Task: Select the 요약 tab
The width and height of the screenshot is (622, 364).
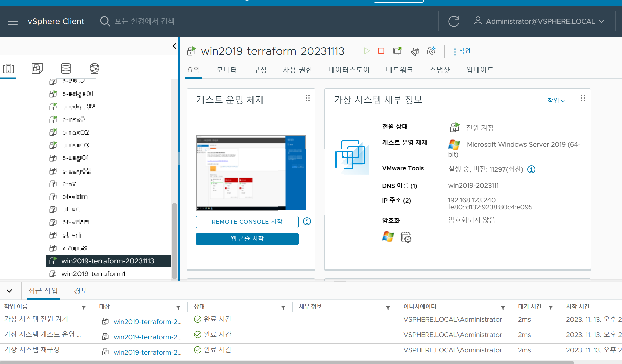Action: tap(194, 70)
